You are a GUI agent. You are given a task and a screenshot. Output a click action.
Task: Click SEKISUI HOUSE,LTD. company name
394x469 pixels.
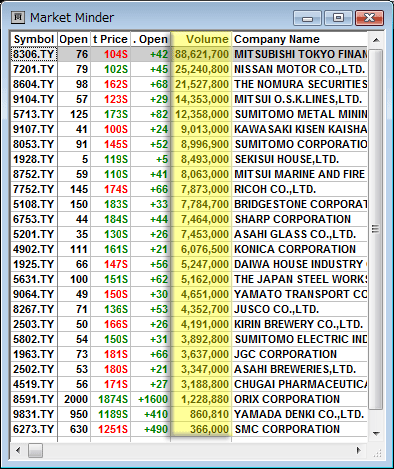[x=287, y=159]
